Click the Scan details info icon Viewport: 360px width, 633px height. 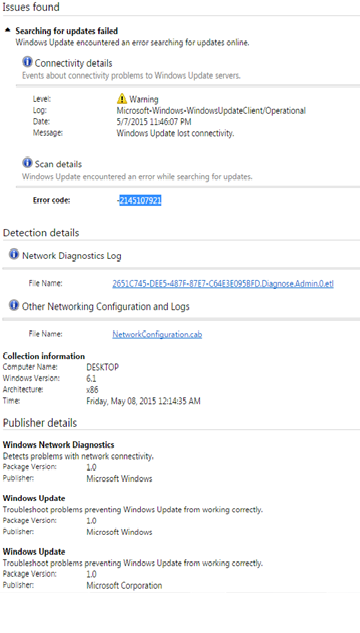pos(27,163)
